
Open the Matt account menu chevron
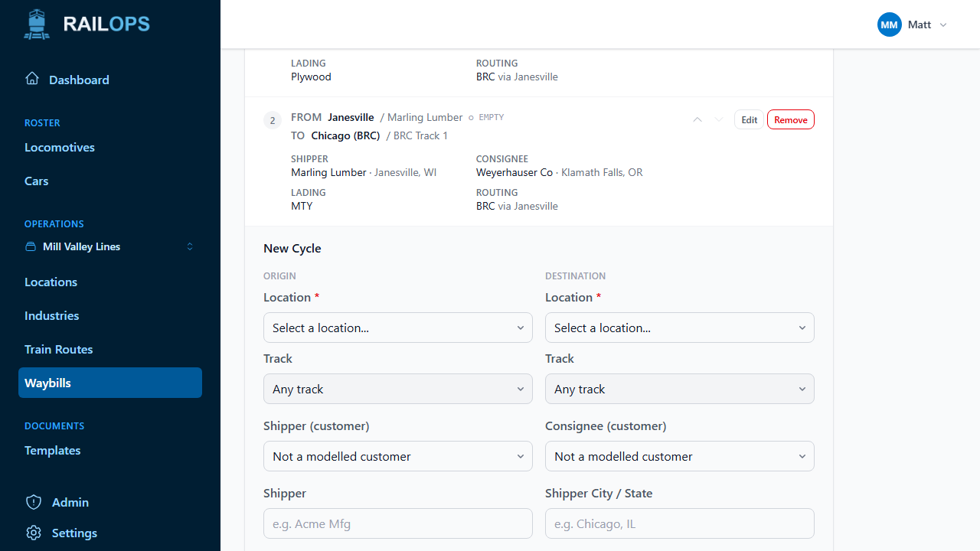[943, 24]
